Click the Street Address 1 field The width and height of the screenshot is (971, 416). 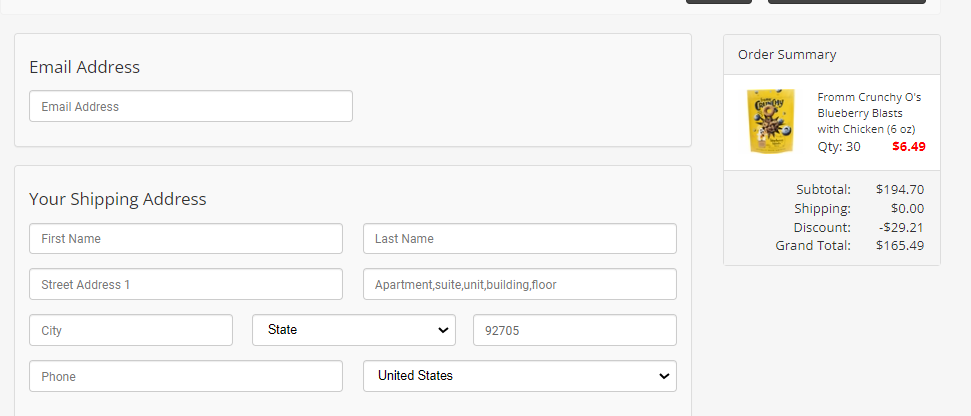[186, 284]
